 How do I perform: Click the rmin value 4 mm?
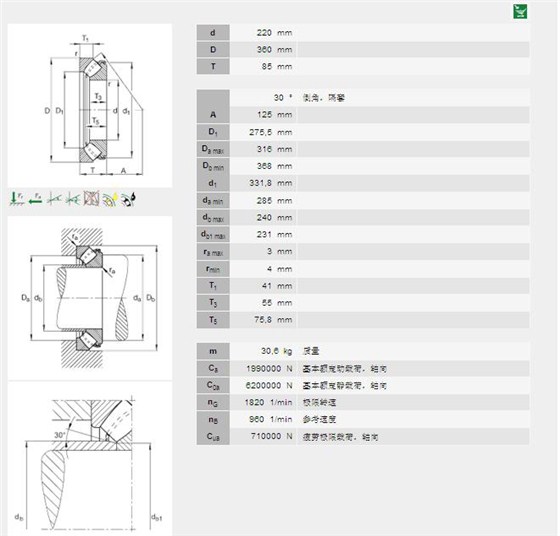tap(279, 269)
